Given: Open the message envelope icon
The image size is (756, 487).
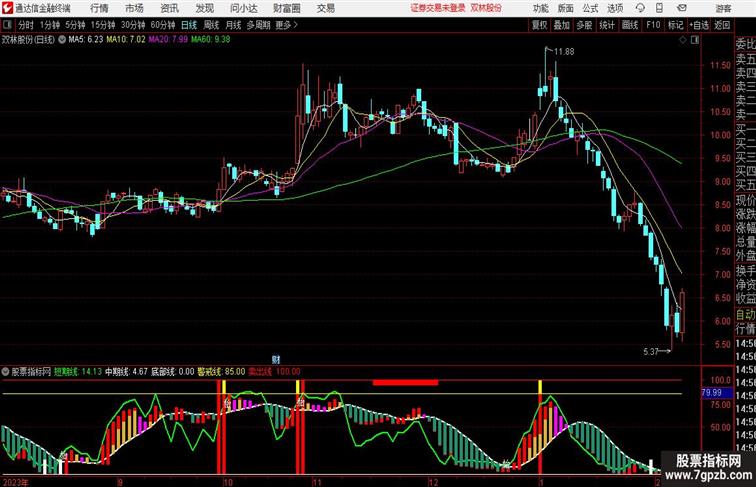Looking at the screenshot, I should pyautogui.click(x=682, y=8).
